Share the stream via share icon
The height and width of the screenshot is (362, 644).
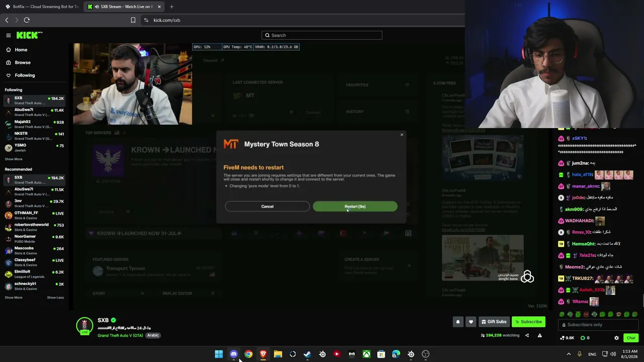point(527,335)
